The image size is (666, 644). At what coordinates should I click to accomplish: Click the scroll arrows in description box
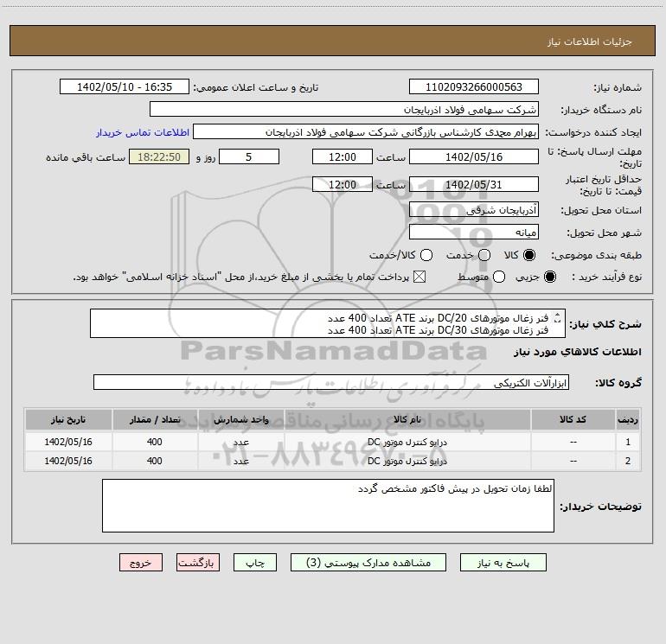tap(558, 317)
